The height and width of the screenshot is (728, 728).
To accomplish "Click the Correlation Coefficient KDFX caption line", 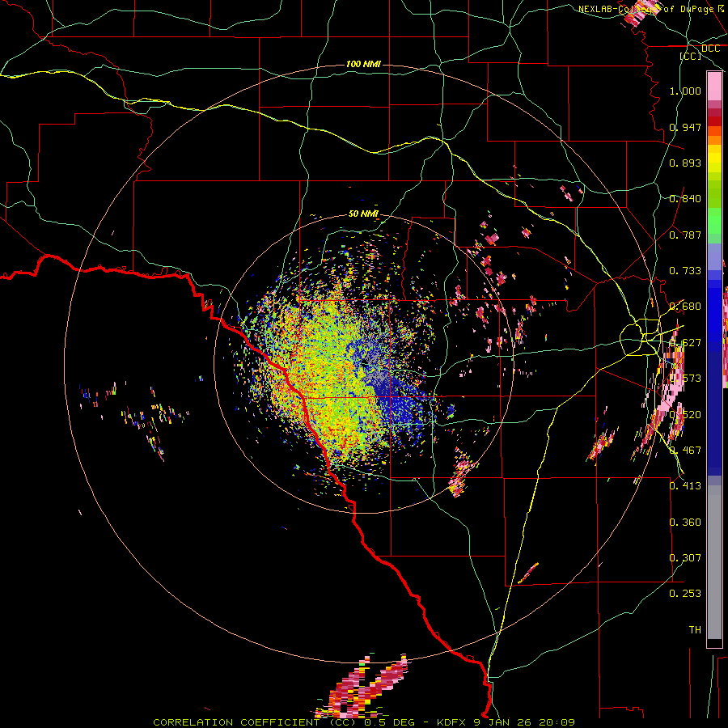I will (x=363, y=722).
